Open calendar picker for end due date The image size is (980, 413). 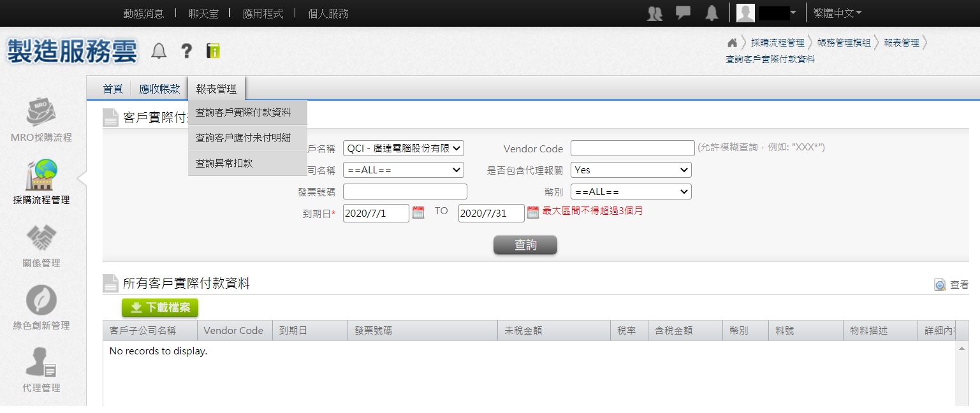click(533, 213)
